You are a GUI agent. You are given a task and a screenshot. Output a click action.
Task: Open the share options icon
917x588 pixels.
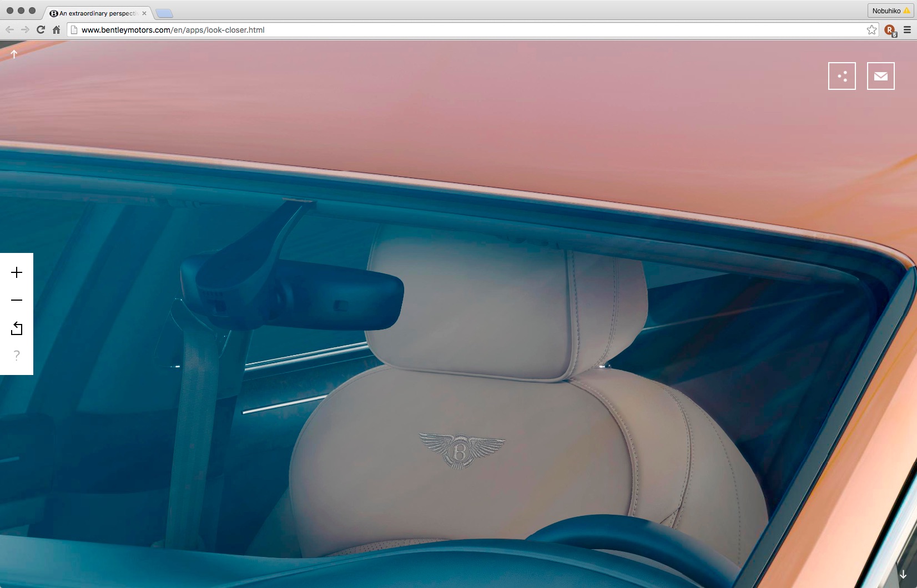pyautogui.click(x=842, y=76)
